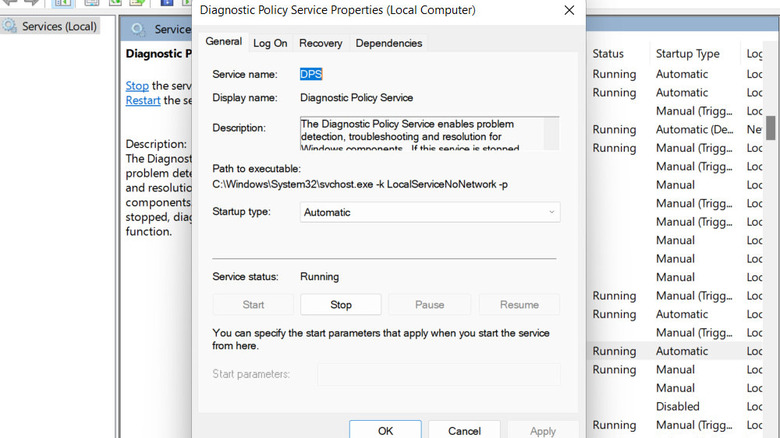Screen dimensions: 780x438
Task: Open the Startup type dropdown
Action: tap(430, 212)
